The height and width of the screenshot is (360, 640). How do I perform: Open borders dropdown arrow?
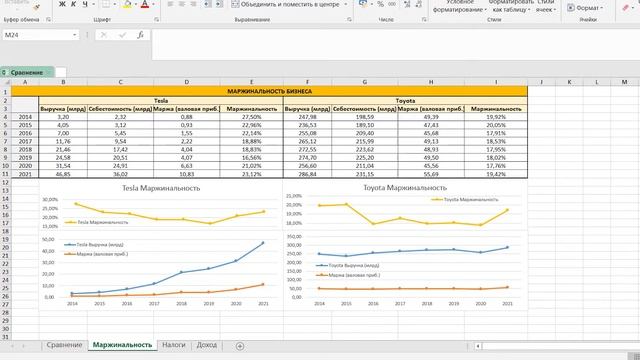[x=114, y=4]
